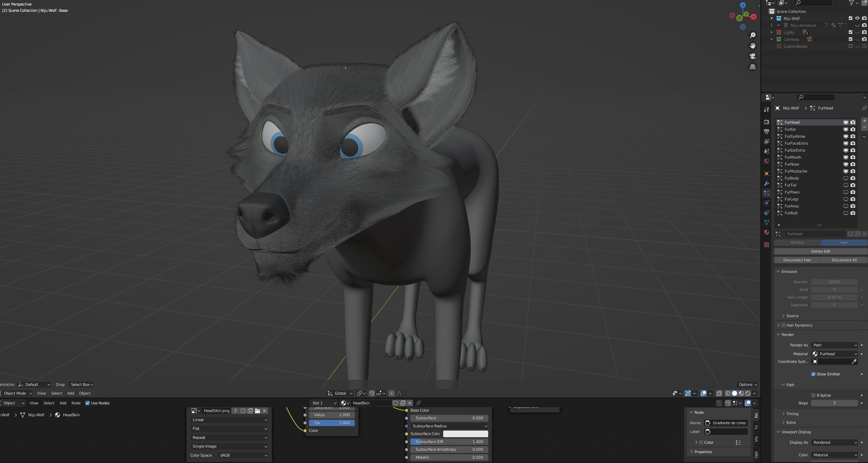Toggle viewport display of FurBody particles

pyautogui.click(x=845, y=178)
